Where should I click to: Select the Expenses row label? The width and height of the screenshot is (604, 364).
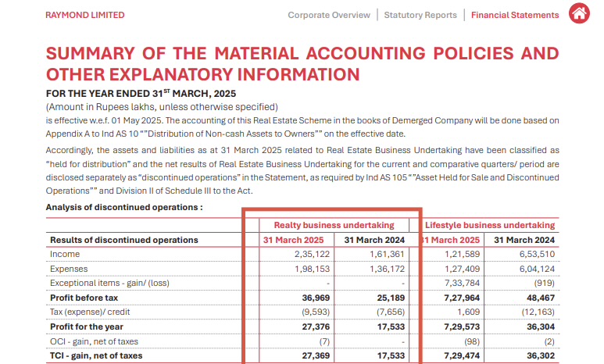coord(70,269)
